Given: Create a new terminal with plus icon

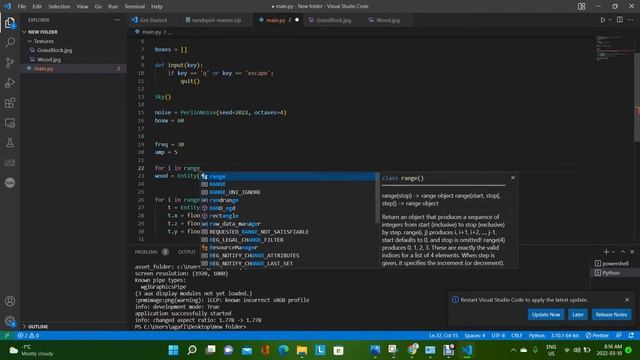Looking at the screenshot, I should click(x=606, y=252).
